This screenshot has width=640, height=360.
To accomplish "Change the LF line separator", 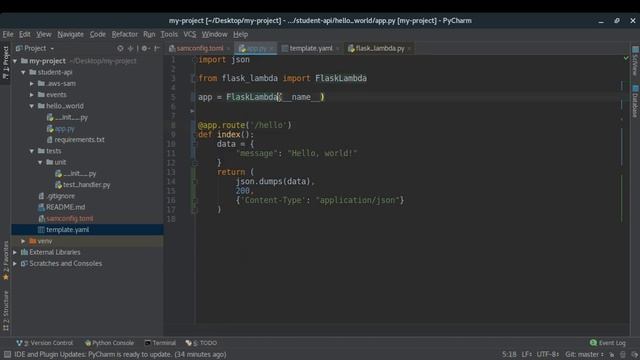I will [527, 354].
